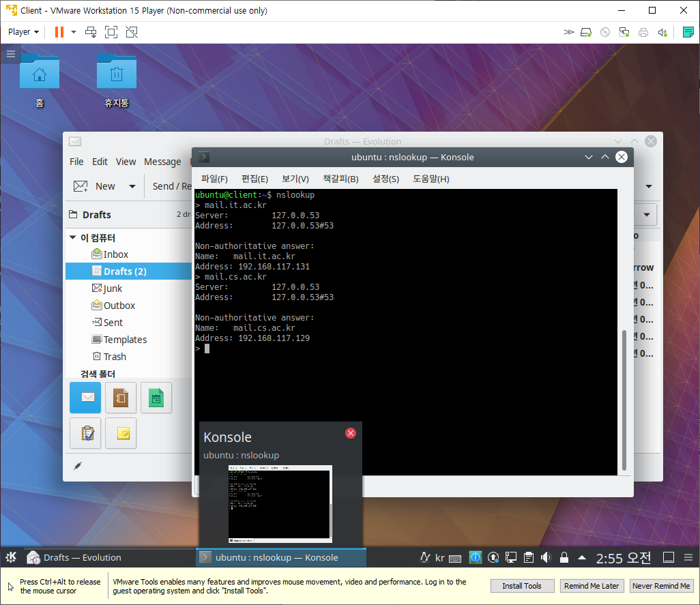Screen dimensions: 700x605
Task: Open Konsole 파일(F) menu
Action: (x=214, y=179)
